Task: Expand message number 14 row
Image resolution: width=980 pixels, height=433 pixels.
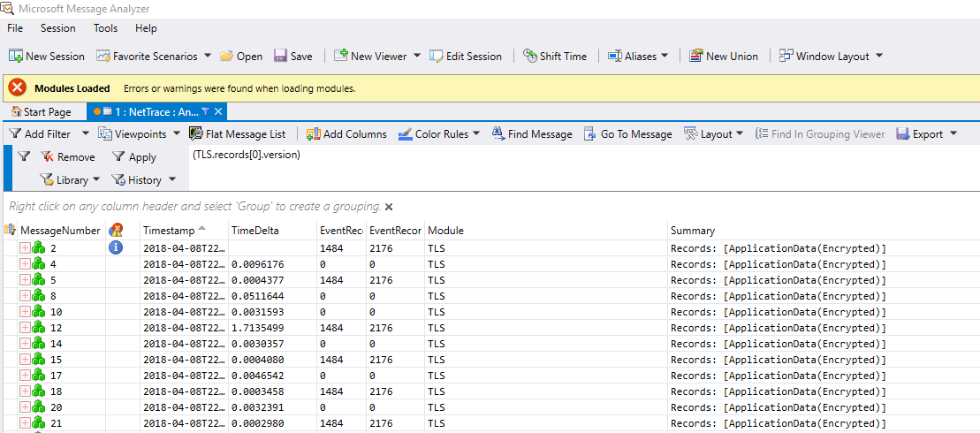Action: (x=25, y=344)
